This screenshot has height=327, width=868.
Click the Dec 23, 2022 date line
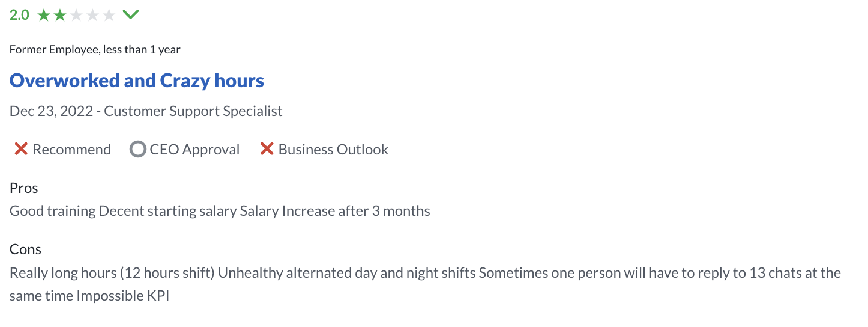(146, 111)
